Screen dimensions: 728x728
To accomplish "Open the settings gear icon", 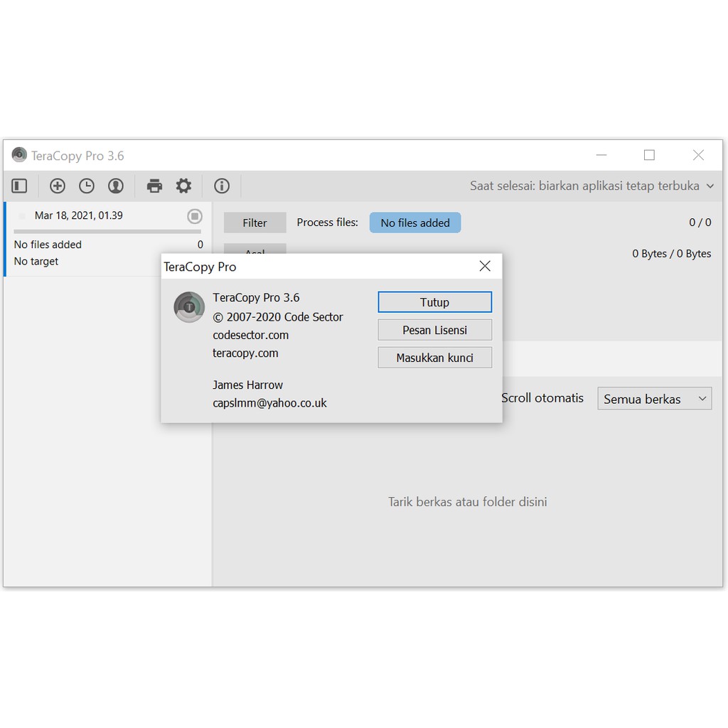I will (183, 186).
